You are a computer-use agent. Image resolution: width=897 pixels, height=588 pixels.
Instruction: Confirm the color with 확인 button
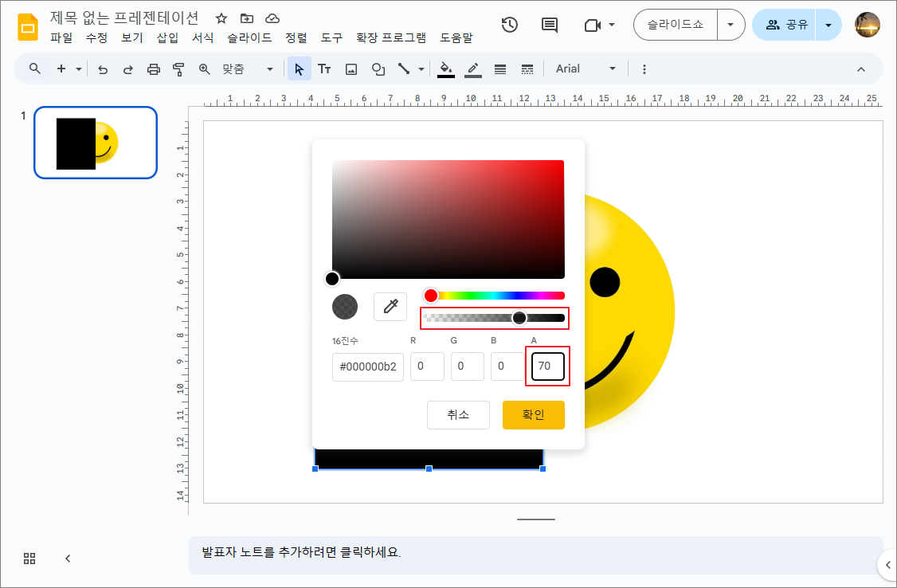tap(533, 414)
